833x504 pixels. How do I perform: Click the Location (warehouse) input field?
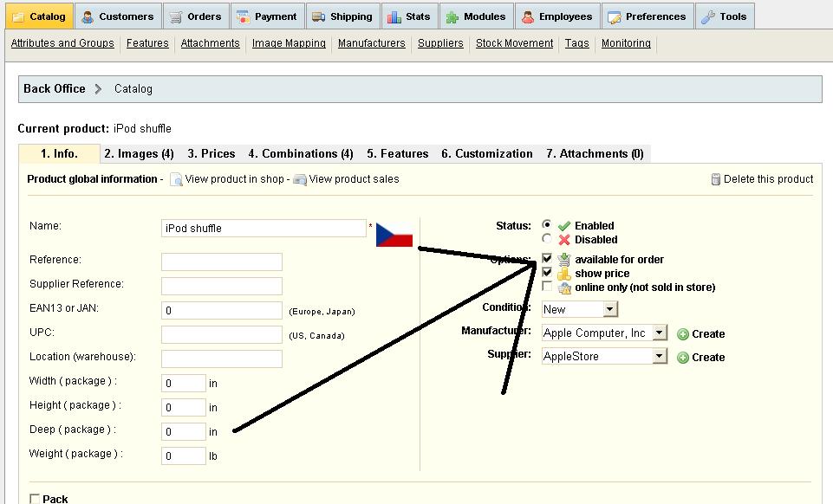click(222, 359)
